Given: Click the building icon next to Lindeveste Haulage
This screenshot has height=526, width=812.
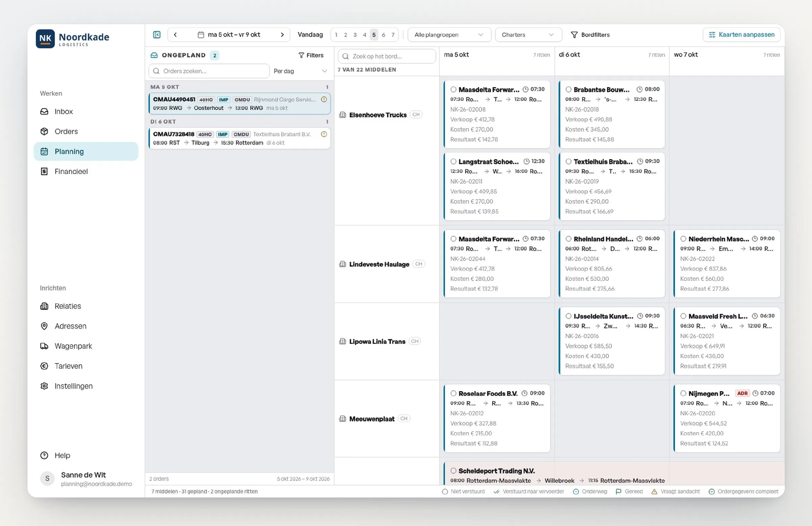Looking at the screenshot, I should pyautogui.click(x=342, y=264).
